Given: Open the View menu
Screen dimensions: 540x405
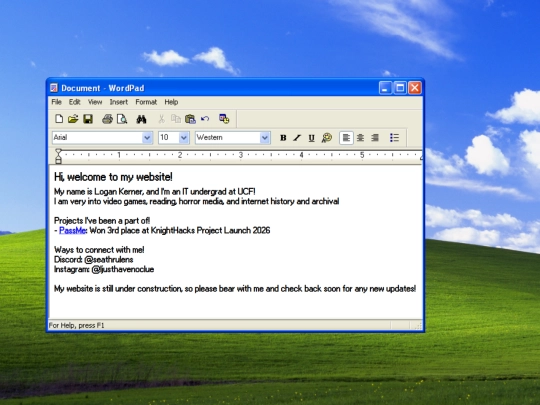Looking at the screenshot, I should 95,102.
